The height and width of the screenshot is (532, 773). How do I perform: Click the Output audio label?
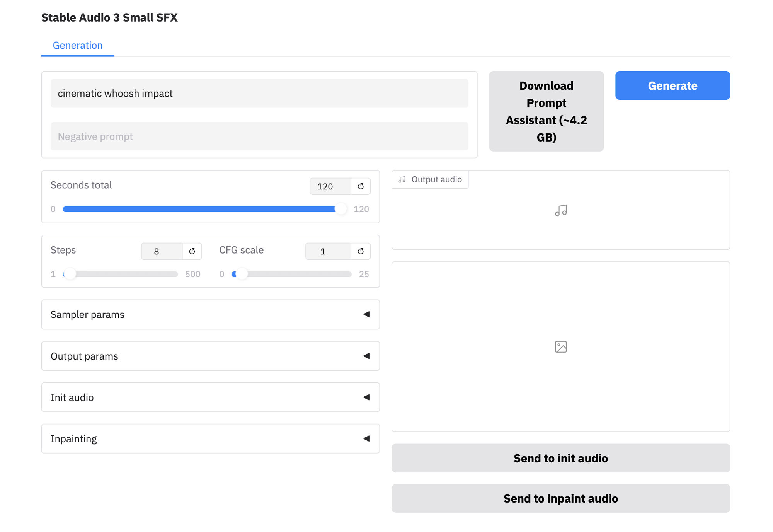point(430,179)
